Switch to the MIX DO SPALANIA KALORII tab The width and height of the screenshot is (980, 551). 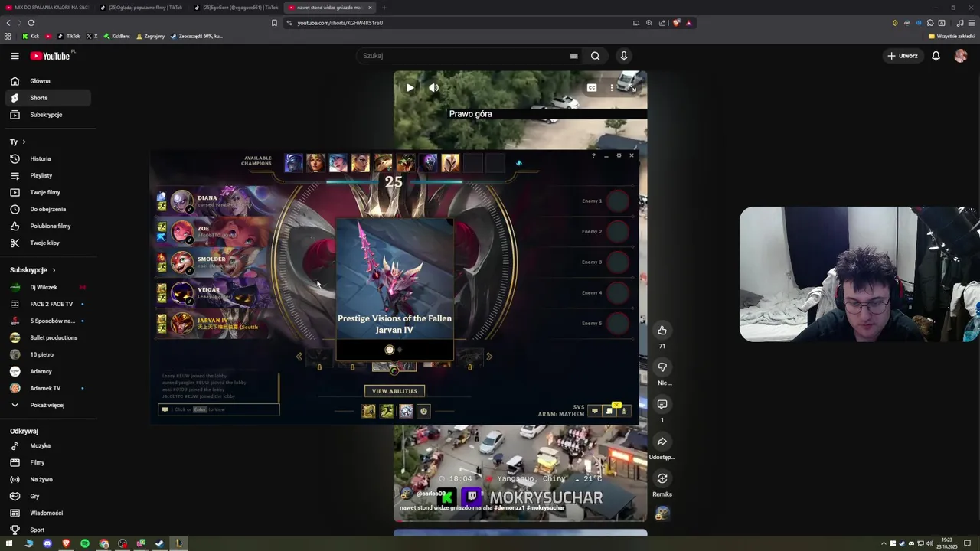point(47,8)
